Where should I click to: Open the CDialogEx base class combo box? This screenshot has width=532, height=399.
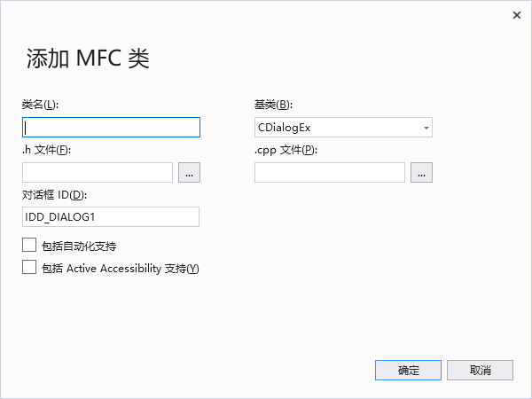pos(343,127)
